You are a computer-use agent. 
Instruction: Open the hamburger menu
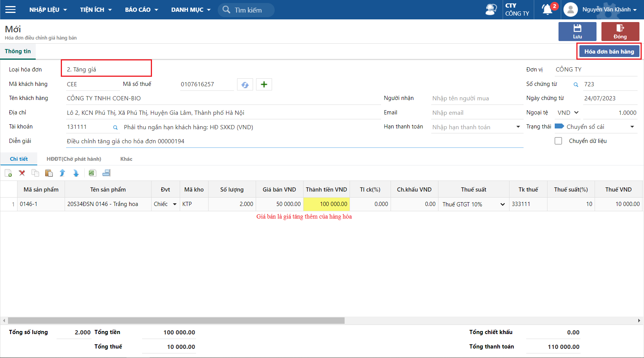(x=11, y=10)
